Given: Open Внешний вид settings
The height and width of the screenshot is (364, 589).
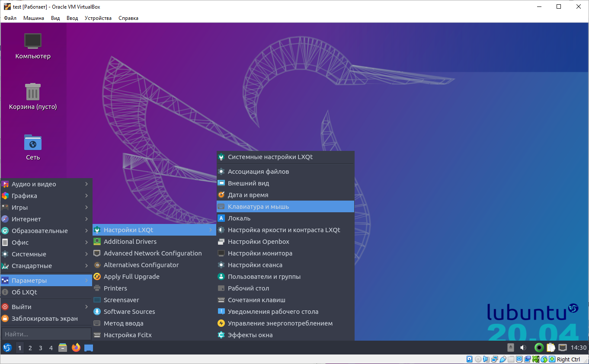Looking at the screenshot, I should 285,183.
